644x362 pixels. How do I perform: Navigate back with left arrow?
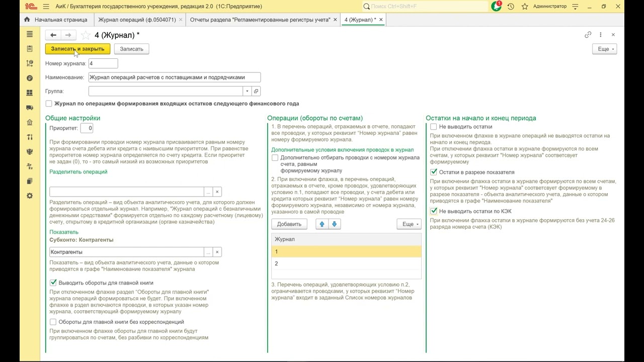pos(53,35)
